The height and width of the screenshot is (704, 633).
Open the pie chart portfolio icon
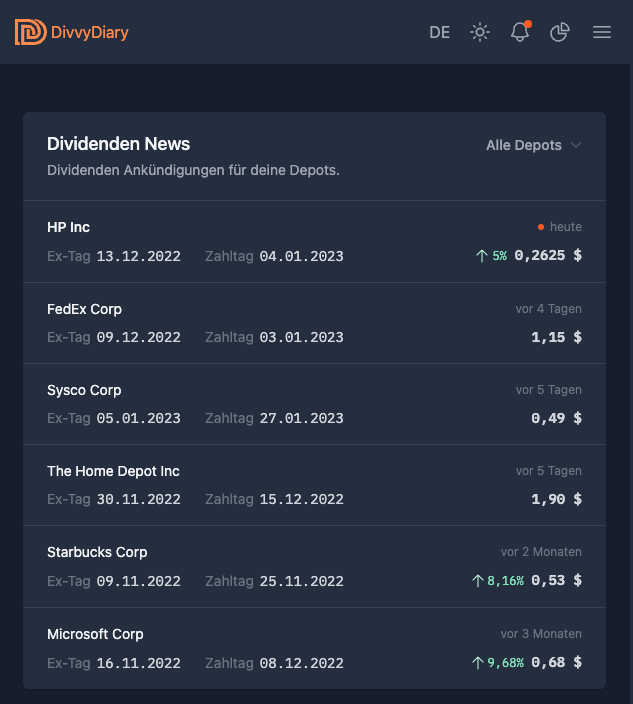560,32
